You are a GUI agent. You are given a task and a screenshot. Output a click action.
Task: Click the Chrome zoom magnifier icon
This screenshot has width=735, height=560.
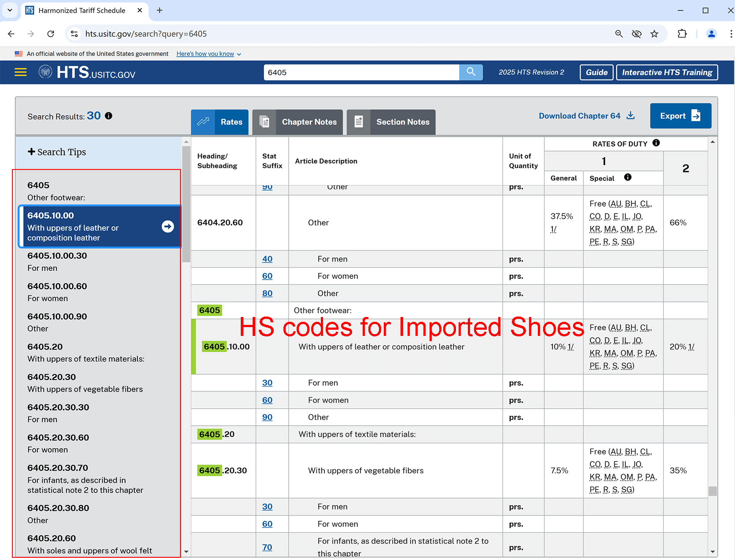pos(619,34)
